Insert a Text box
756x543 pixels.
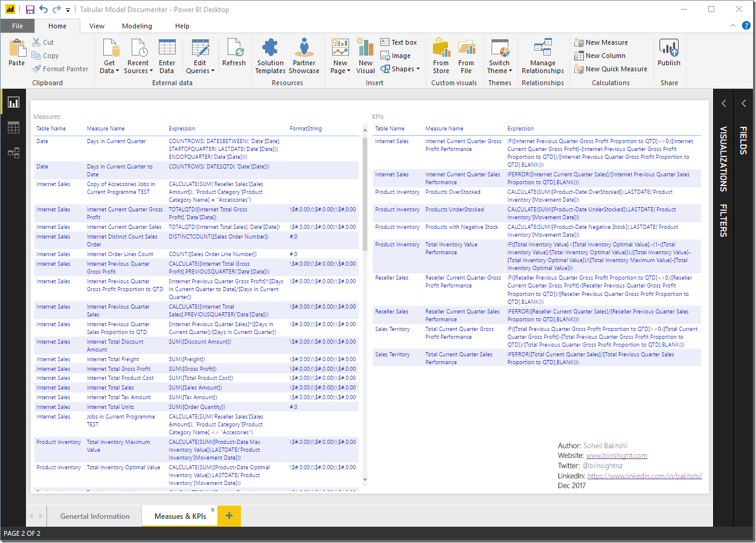pos(399,42)
